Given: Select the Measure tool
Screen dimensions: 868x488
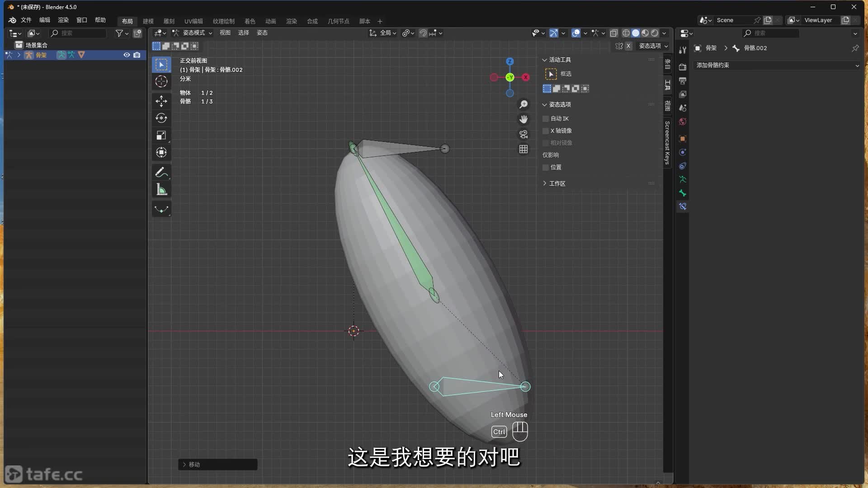Looking at the screenshot, I should pos(161,190).
